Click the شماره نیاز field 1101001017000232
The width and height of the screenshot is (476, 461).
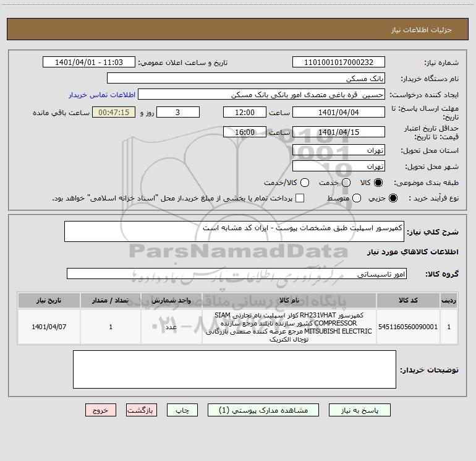(x=339, y=62)
